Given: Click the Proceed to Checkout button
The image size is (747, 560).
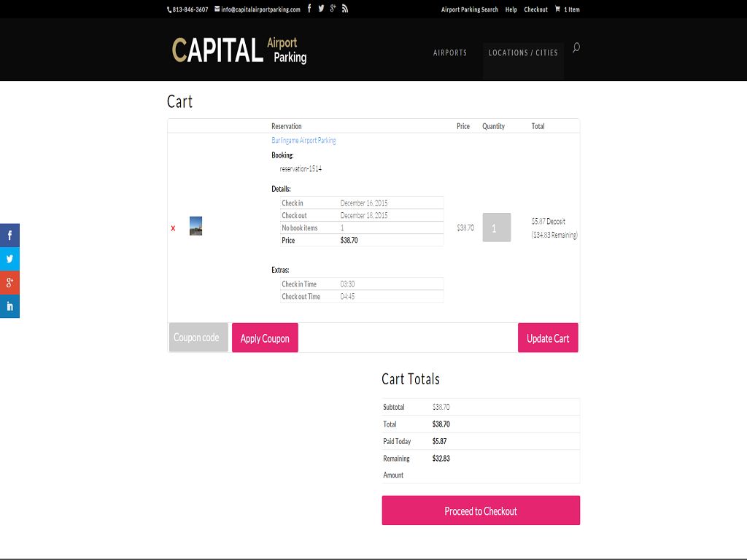Looking at the screenshot, I should pyautogui.click(x=481, y=510).
